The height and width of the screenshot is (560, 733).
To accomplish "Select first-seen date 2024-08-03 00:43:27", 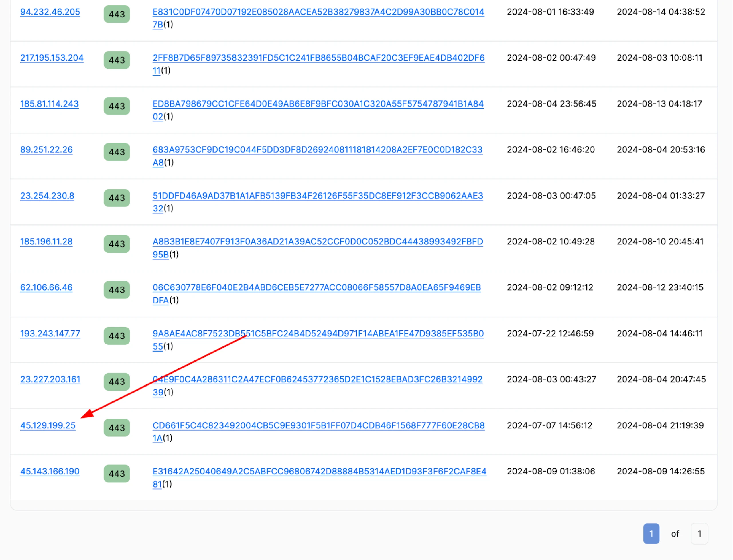I will (x=552, y=380).
